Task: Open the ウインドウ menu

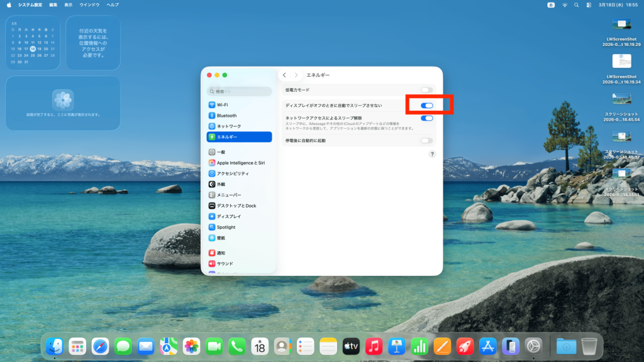Action: tap(89, 5)
